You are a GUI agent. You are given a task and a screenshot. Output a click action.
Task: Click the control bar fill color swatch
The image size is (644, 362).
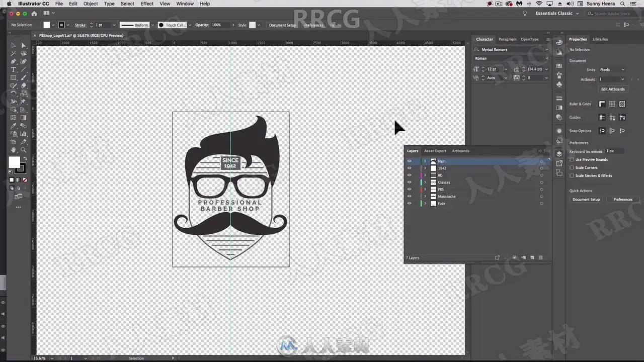point(47,25)
